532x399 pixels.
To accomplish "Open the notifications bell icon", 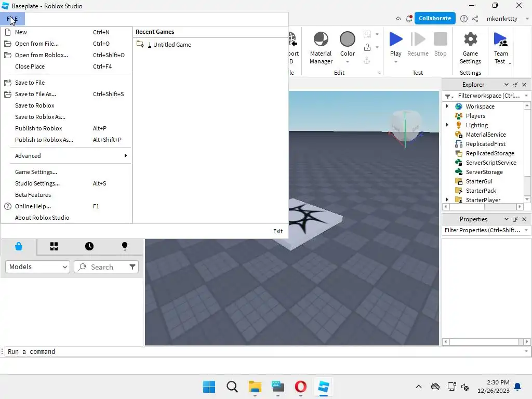I will [409, 19].
